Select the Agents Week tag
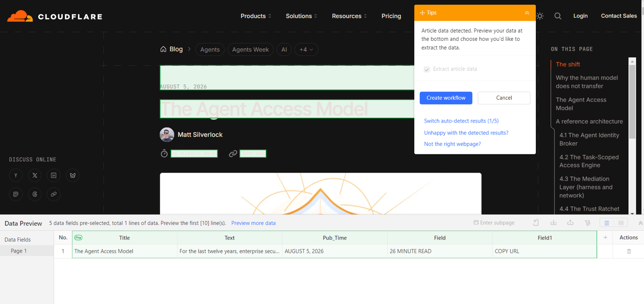Screen dimensions: 644x304 coord(251,49)
